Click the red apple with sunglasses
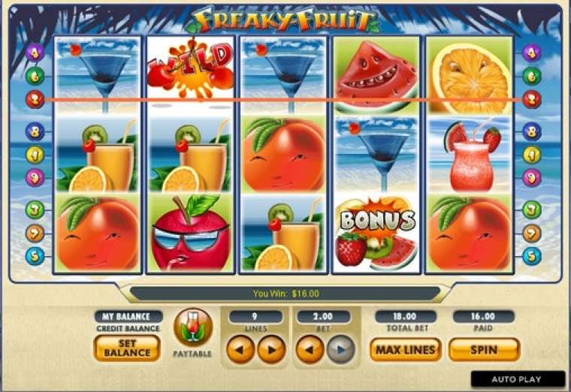 click(190, 233)
